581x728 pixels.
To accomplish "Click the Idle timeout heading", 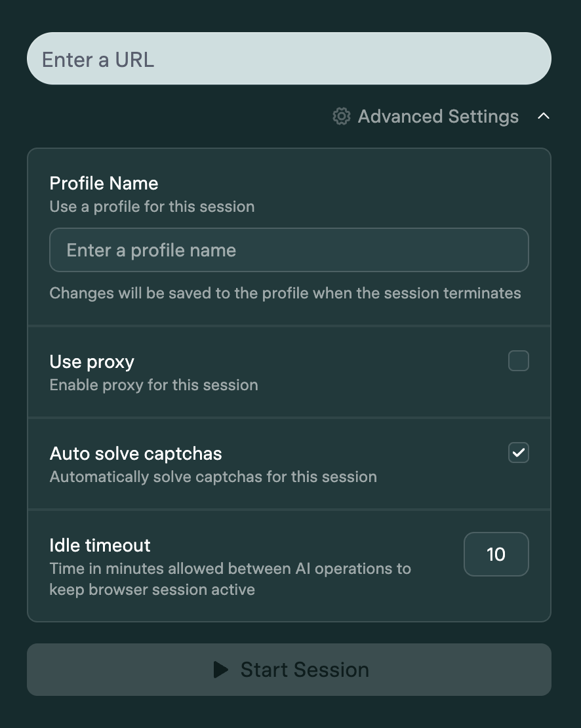I will (x=100, y=546).
